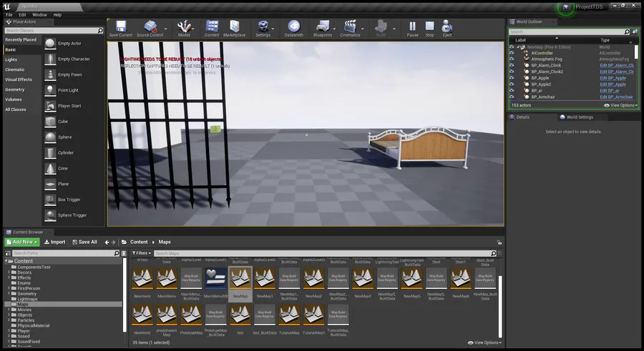
Task: Click the Datasmith toolbar icon
Action: coord(293,26)
